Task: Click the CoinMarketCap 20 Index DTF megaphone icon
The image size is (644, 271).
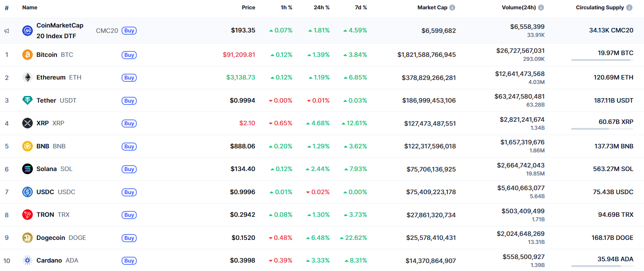Action: [7, 31]
